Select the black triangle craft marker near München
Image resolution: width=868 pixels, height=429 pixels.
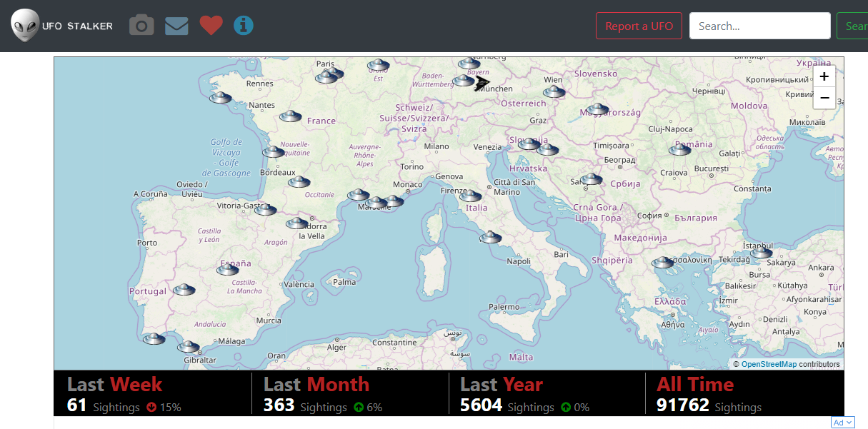click(483, 83)
